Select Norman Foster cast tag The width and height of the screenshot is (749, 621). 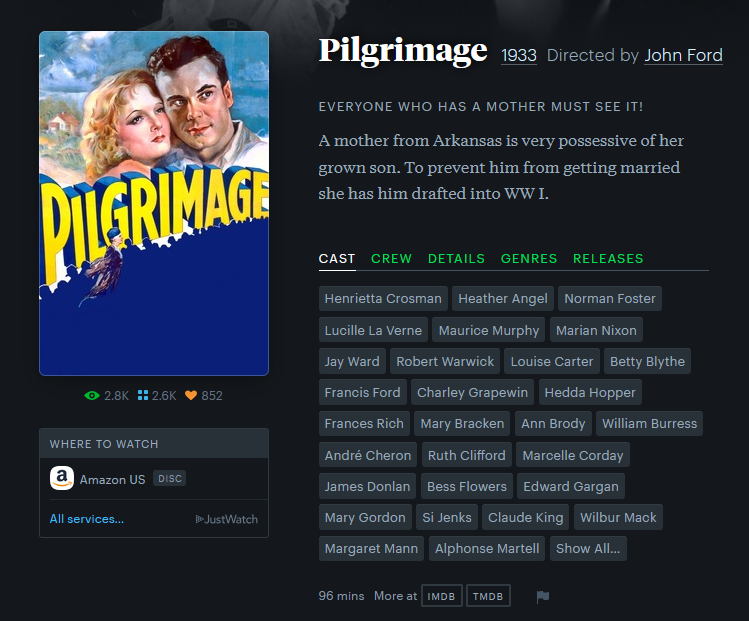610,299
